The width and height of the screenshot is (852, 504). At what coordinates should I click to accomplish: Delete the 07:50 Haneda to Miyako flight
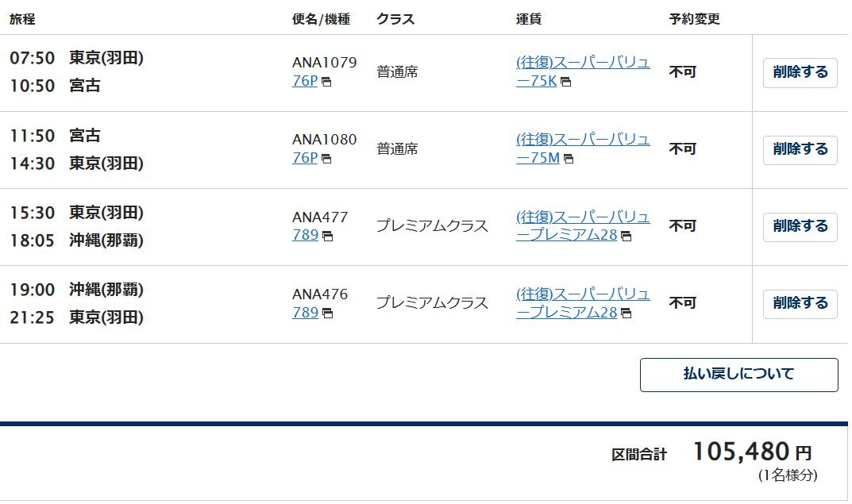[x=800, y=73]
